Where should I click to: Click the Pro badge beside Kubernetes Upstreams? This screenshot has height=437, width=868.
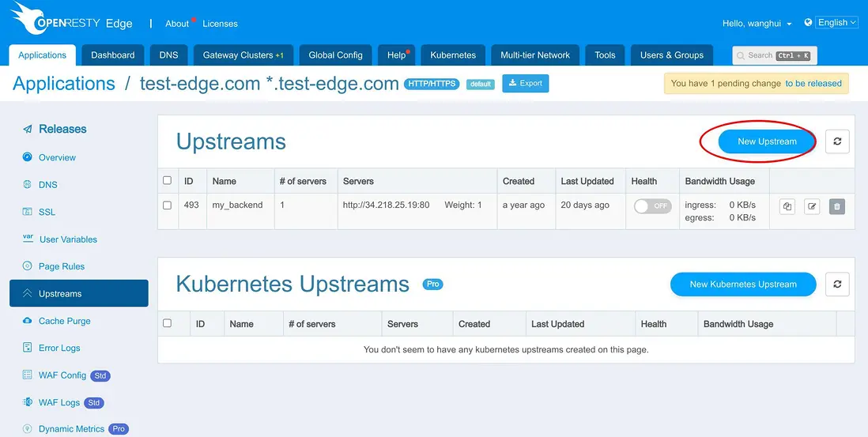(x=433, y=284)
